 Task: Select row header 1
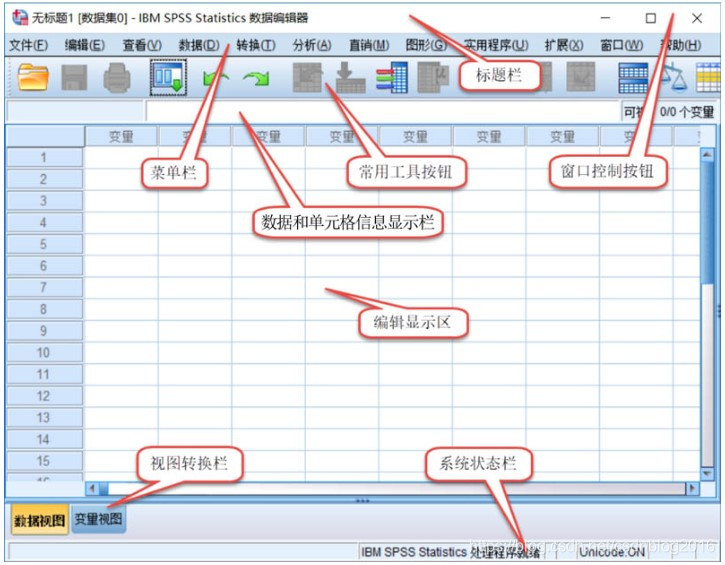(x=44, y=157)
